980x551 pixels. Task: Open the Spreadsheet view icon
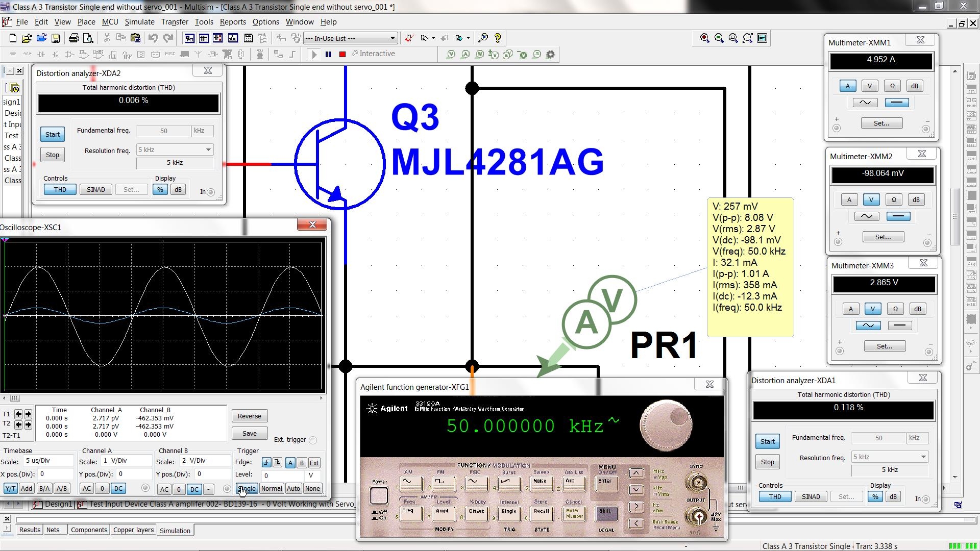pyautogui.click(x=204, y=38)
